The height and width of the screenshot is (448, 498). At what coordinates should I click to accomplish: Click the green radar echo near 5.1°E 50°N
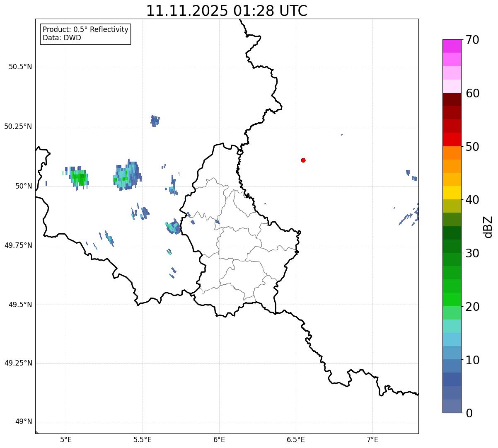coord(78,178)
